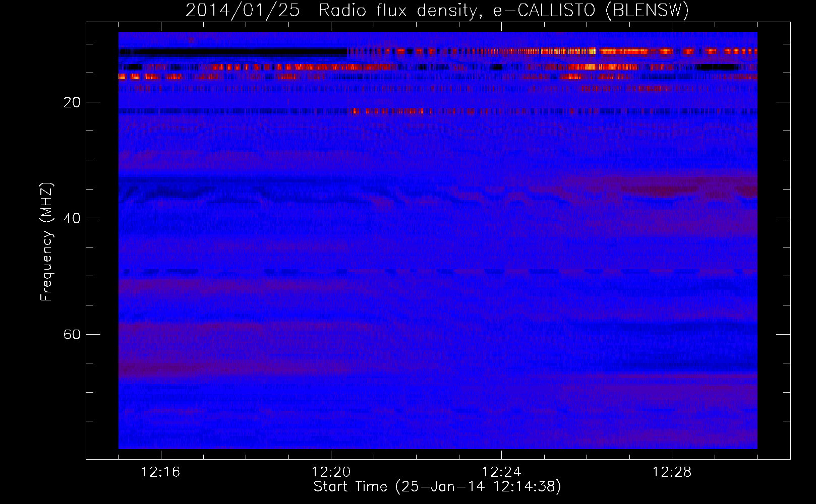Click the 12:28 time tick label
The image size is (816, 504).
click(x=672, y=472)
